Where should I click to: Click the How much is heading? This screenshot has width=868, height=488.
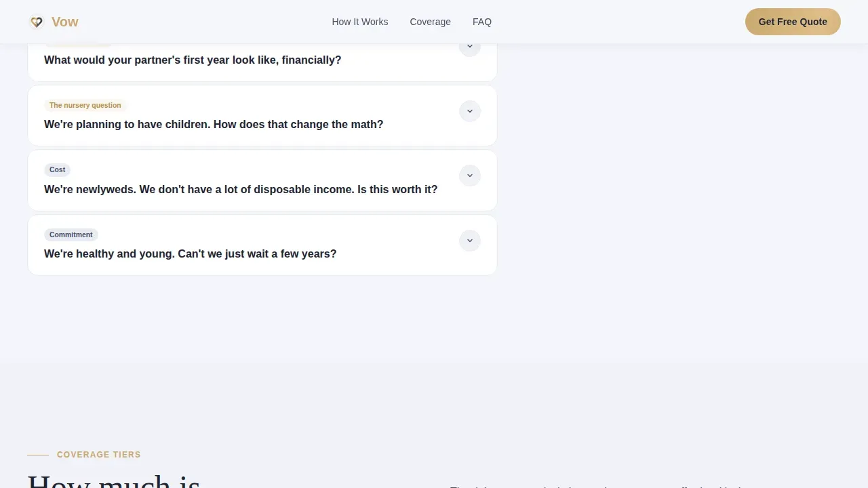[x=114, y=481]
